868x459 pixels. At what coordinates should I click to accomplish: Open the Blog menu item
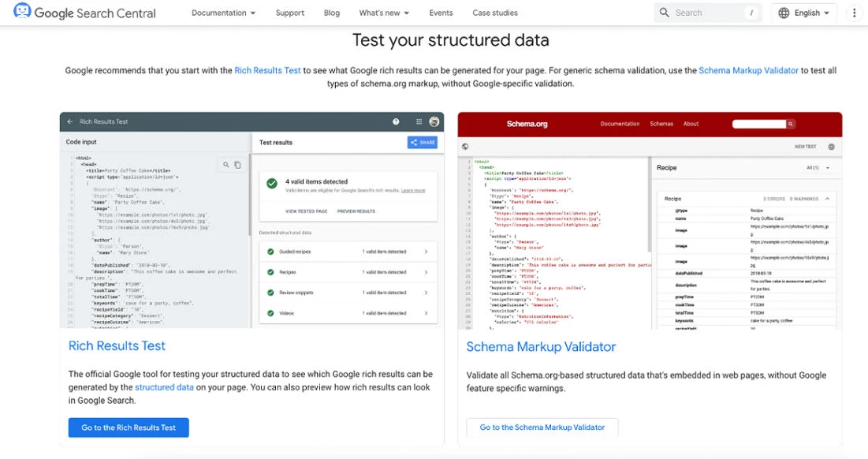pos(332,13)
